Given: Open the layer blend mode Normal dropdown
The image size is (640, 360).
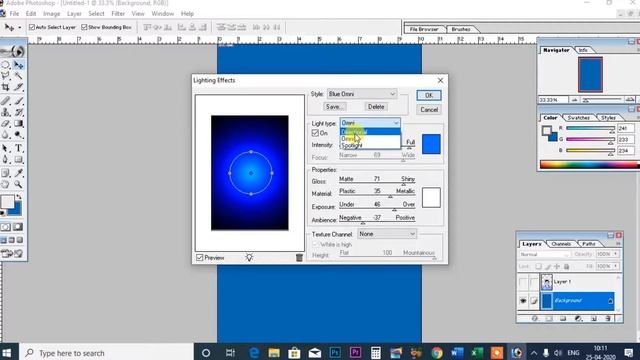Looking at the screenshot, I should click(x=544, y=254).
